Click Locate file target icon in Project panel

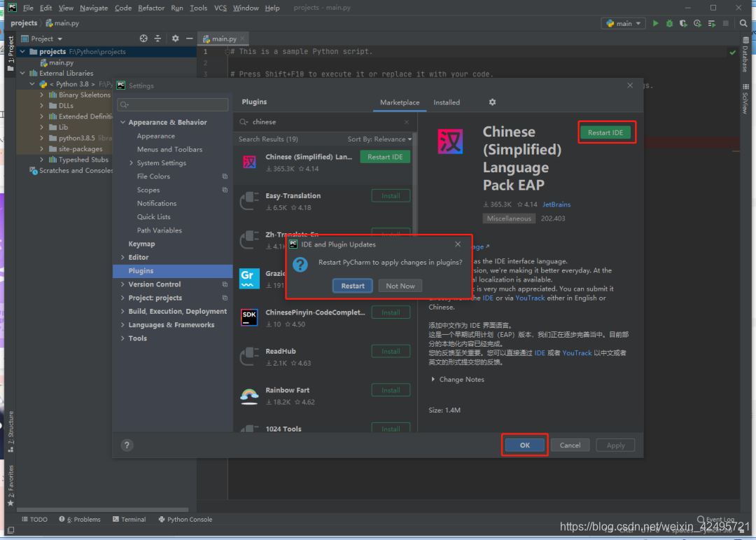click(x=143, y=39)
